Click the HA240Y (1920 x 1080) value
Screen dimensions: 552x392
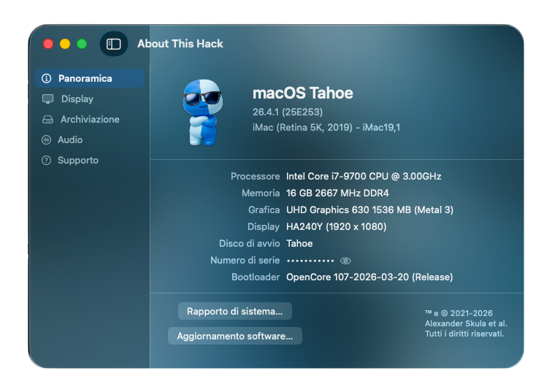[x=336, y=226]
